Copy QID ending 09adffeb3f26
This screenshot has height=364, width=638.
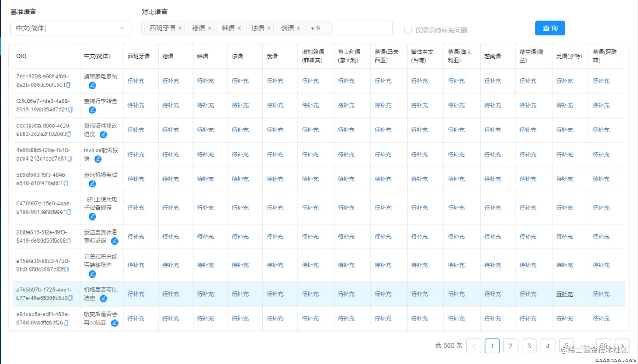click(x=66, y=322)
